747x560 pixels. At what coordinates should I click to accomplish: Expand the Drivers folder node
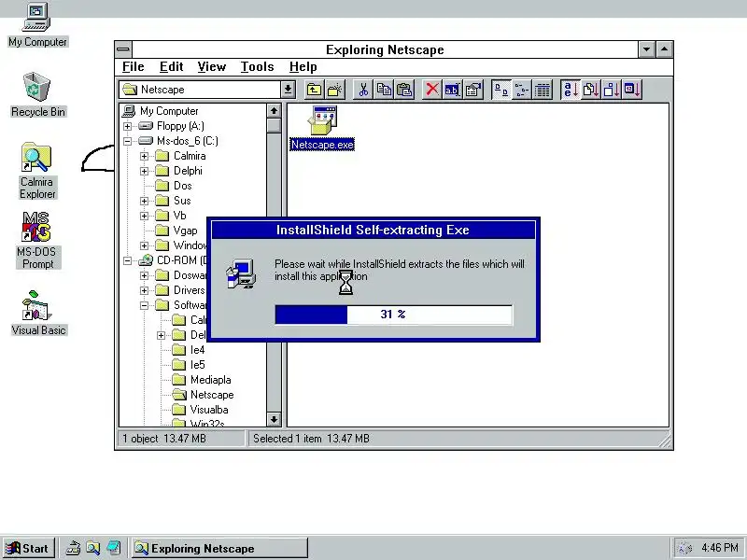pyautogui.click(x=144, y=290)
